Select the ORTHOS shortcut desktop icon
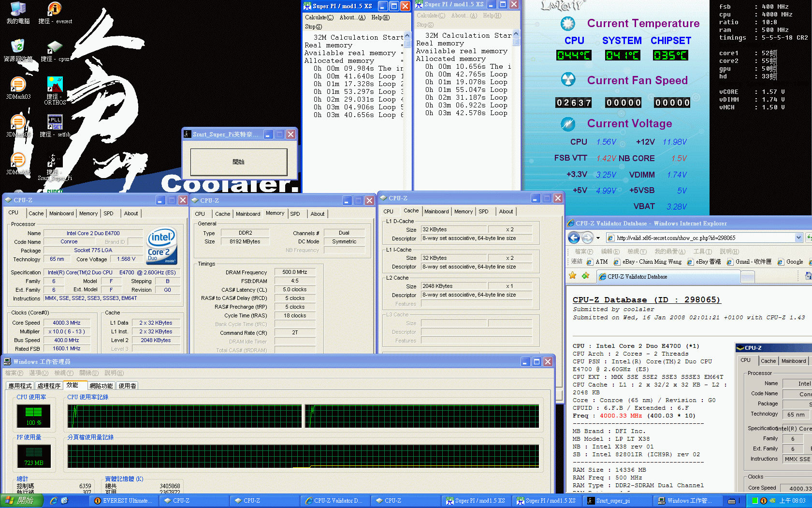 (x=55, y=90)
